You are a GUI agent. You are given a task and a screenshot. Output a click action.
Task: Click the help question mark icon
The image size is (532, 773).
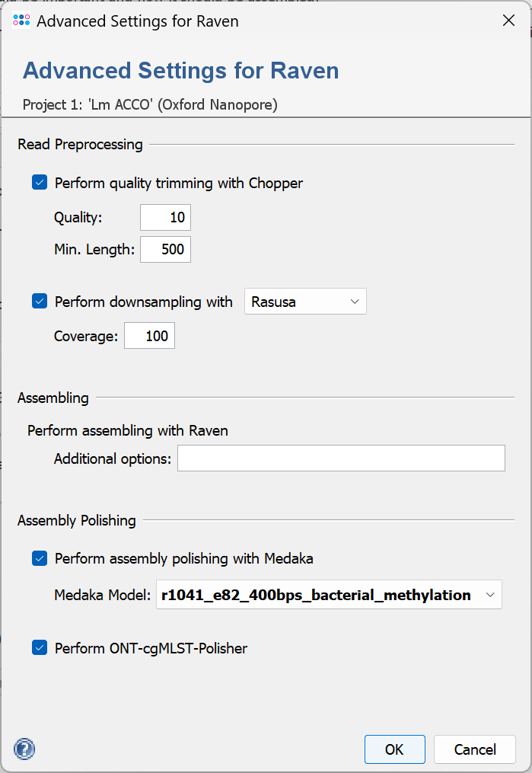click(24, 749)
